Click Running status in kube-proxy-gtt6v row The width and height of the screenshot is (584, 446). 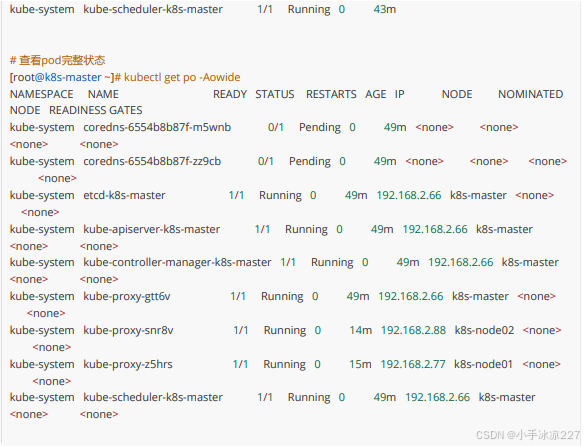pos(282,296)
